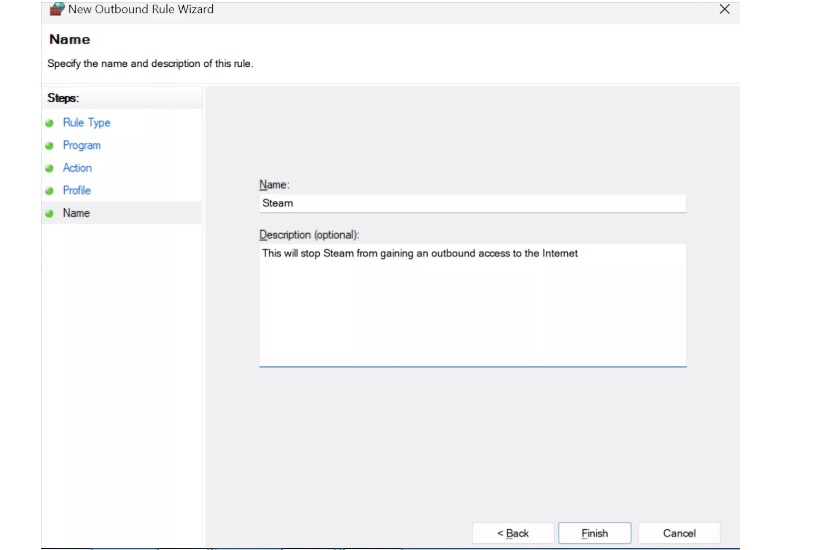Select the Program step

[81, 145]
